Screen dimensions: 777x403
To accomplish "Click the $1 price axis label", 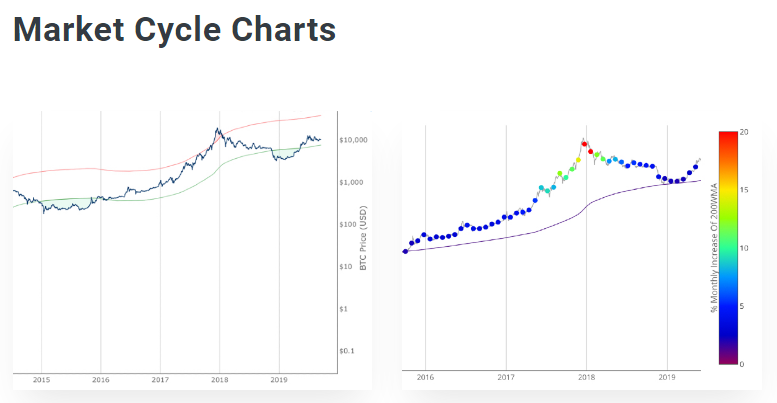I will click(x=346, y=308).
